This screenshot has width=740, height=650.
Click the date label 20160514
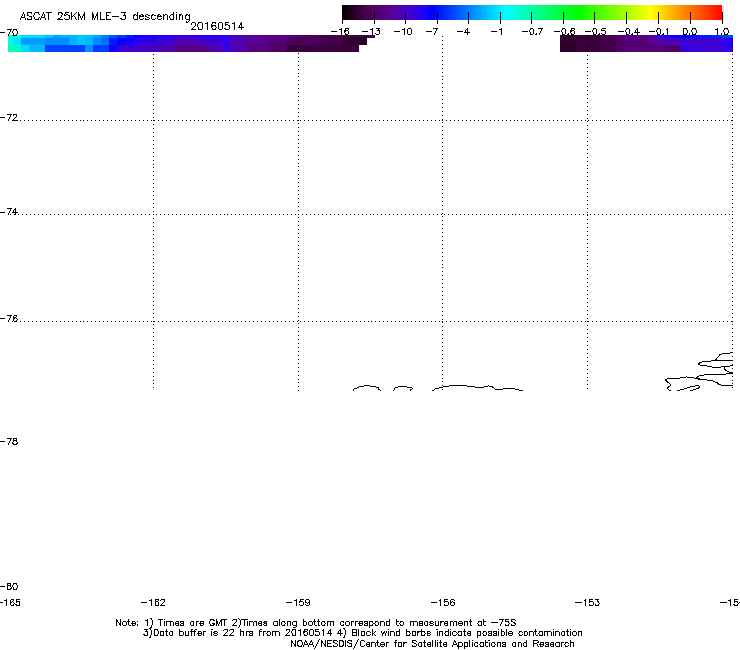pyautogui.click(x=217, y=26)
